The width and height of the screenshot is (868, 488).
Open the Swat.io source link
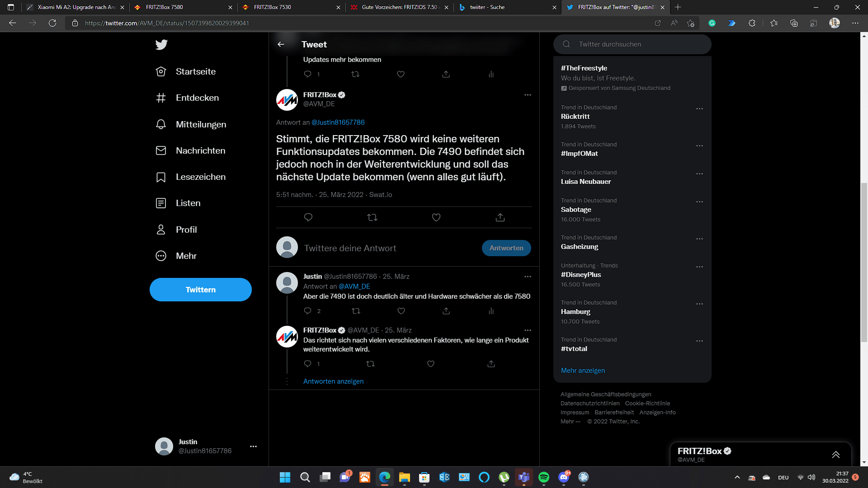381,195
